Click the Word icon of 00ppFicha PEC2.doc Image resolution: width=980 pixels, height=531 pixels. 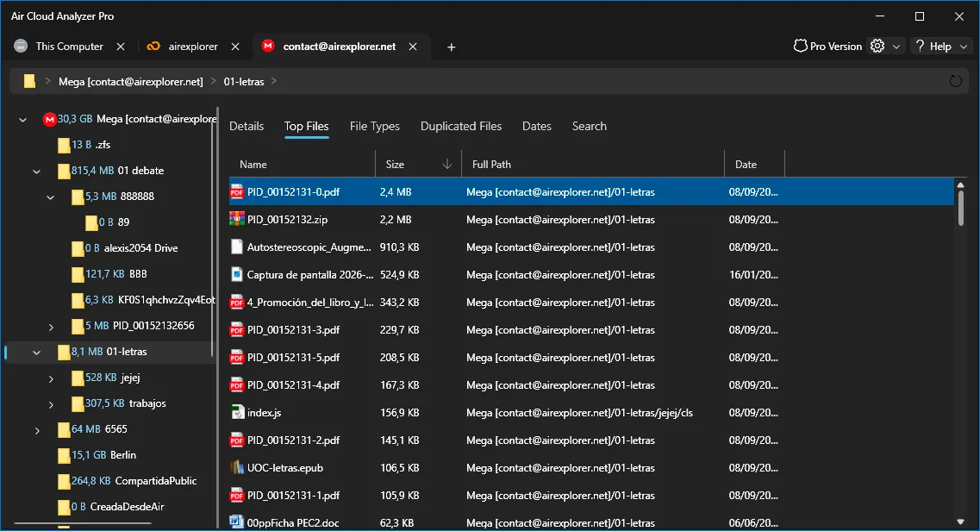point(236,522)
